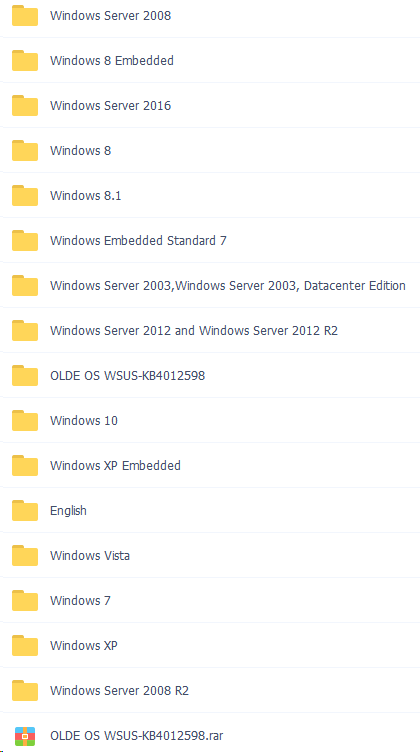Click the Windows 10 folder icon
Screen dimensions: 420x752
25,421
